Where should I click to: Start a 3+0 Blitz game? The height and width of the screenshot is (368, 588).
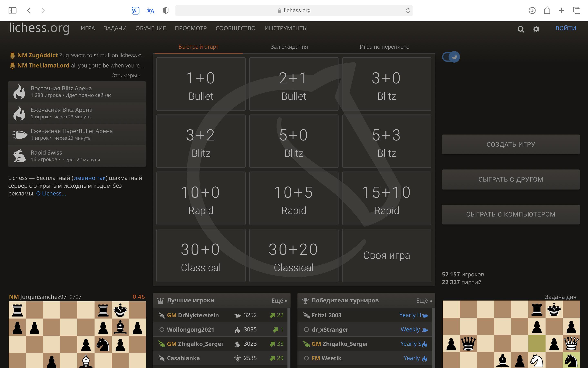tap(386, 84)
